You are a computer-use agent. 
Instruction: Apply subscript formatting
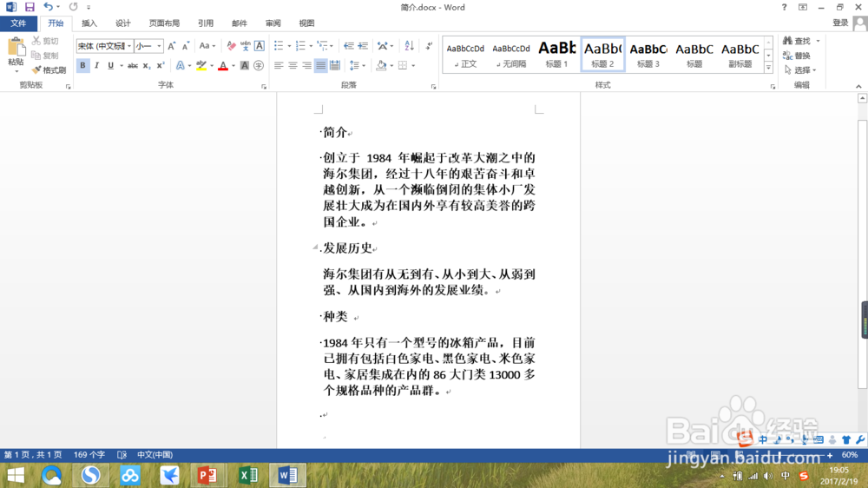click(146, 65)
